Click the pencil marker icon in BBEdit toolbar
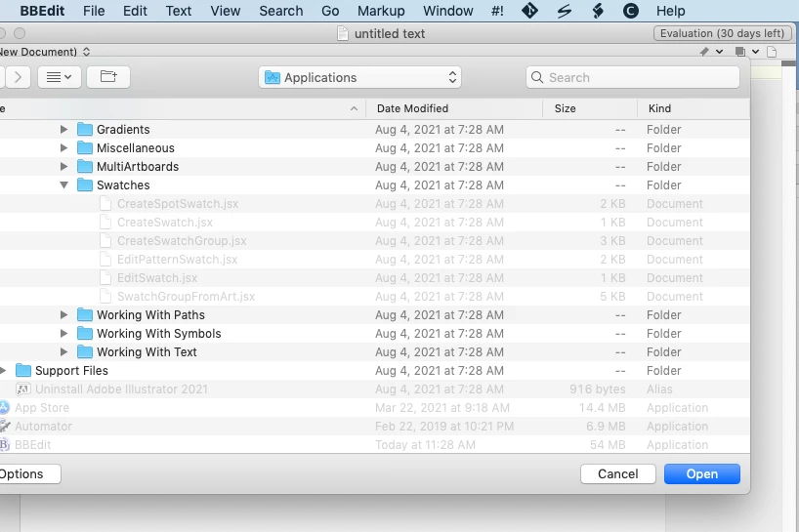799x532 pixels. pos(704,52)
